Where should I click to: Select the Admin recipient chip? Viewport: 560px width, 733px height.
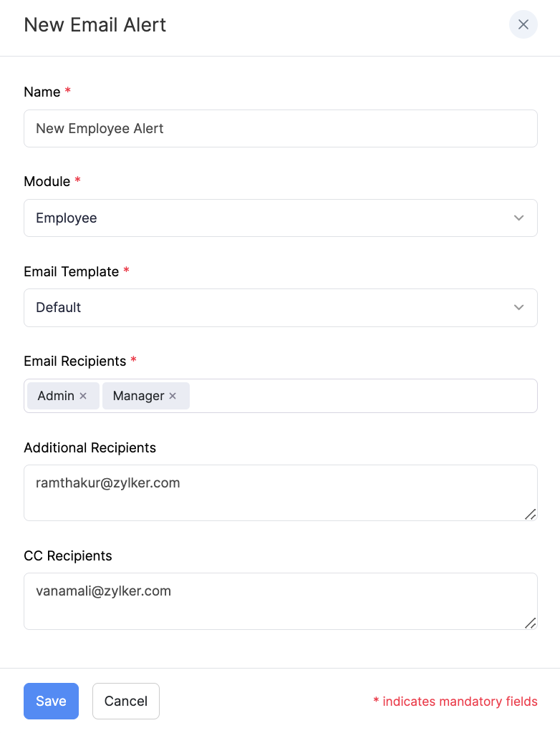pyautogui.click(x=56, y=396)
